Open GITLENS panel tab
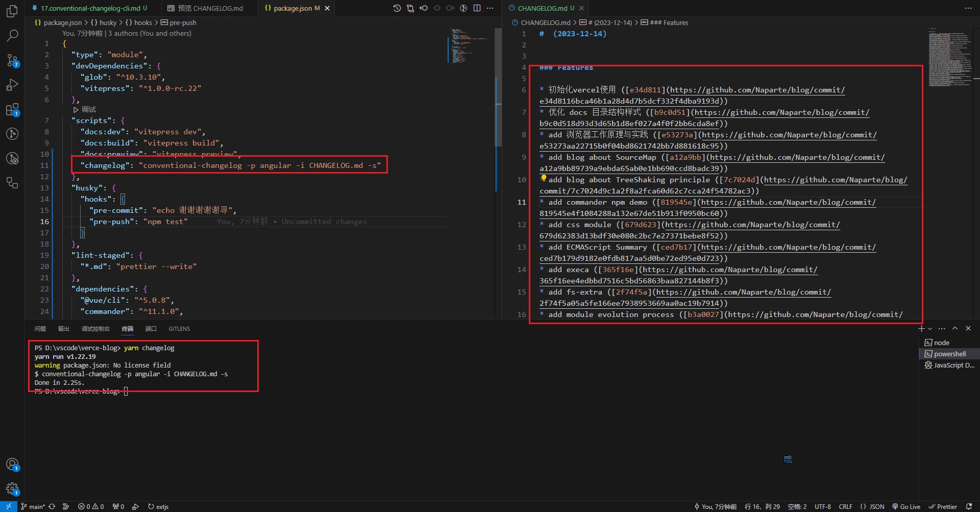The width and height of the screenshot is (980, 512). tap(179, 329)
